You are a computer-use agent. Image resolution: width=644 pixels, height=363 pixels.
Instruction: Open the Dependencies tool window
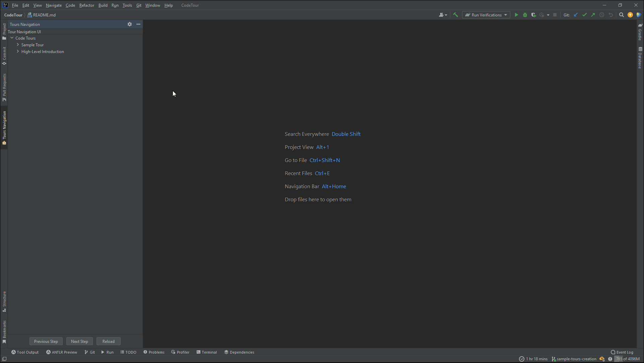239,352
